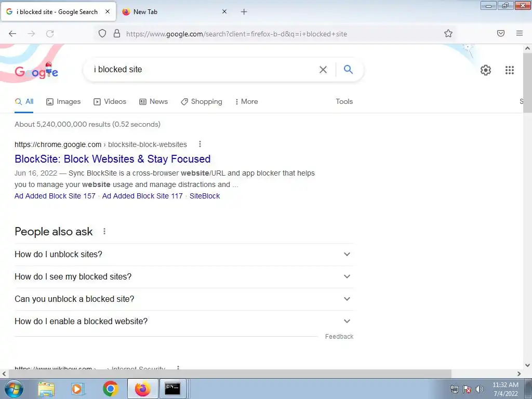Screen dimensions: 532x399
Task: Click the vertical scrollbar down arrow
Action: coord(527,365)
